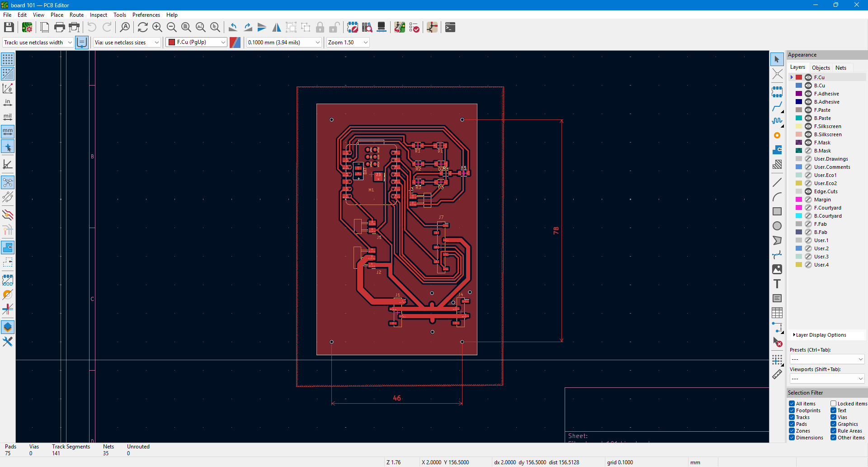Image resolution: width=868 pixels, height=467 pixels.
Task: Select the F.Silkscreen layer row
Action: coord(828,126)
